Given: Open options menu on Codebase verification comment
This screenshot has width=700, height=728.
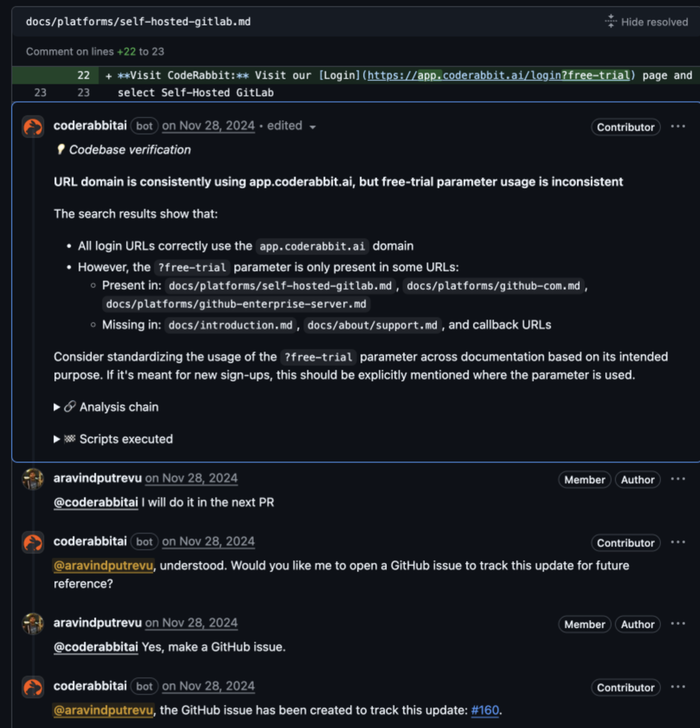Looking at the screenshot, I should click(x=678, y=127).
